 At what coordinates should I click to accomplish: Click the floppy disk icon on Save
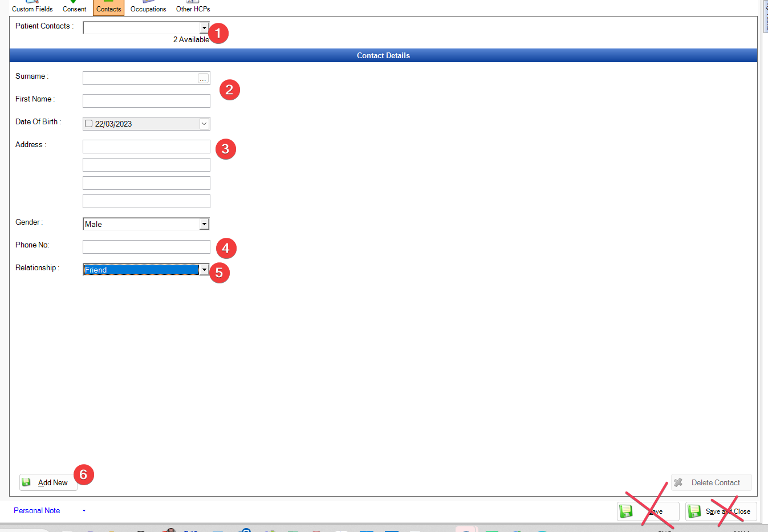click(626, 511)
